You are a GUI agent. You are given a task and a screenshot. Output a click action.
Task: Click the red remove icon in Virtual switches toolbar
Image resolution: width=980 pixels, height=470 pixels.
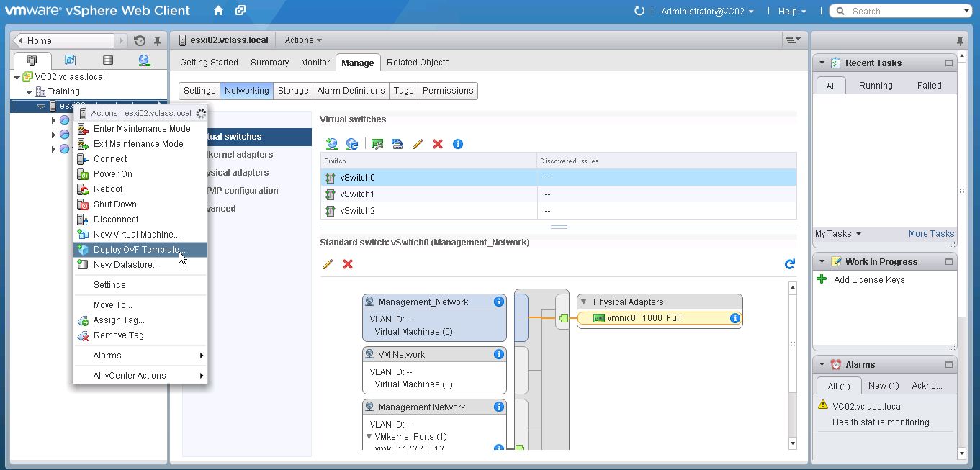(437, 144)
